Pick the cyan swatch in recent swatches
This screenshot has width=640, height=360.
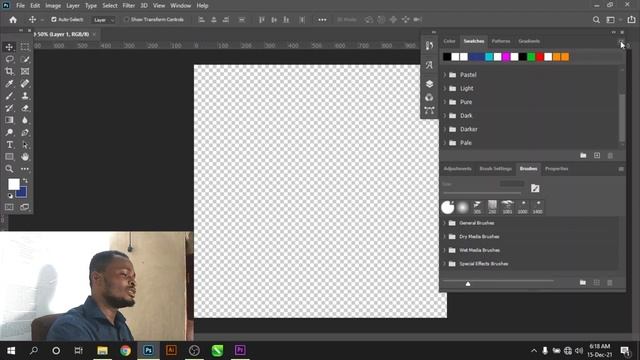489,57
